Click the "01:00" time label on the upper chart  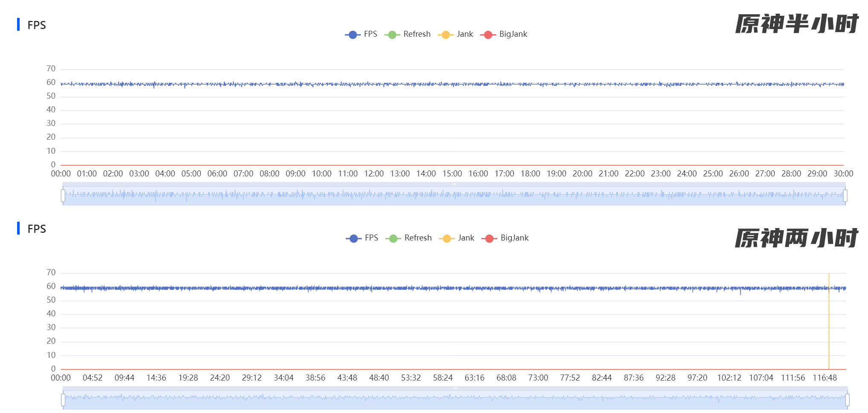(87, 174)
